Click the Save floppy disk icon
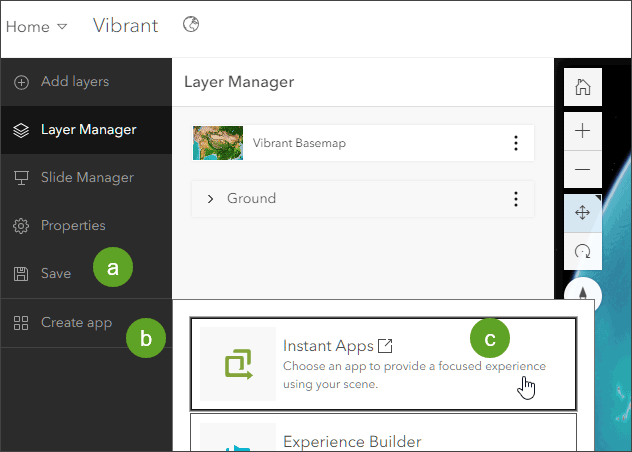 pos(21,274)
